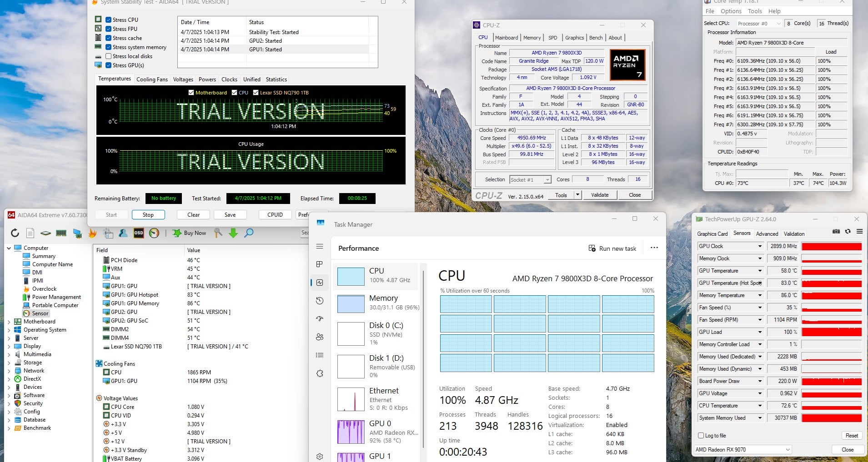This screenshot has width=868, height=462.
Task: Collapse the Computer tree node in AIDA64
Action: click(9, 248)
